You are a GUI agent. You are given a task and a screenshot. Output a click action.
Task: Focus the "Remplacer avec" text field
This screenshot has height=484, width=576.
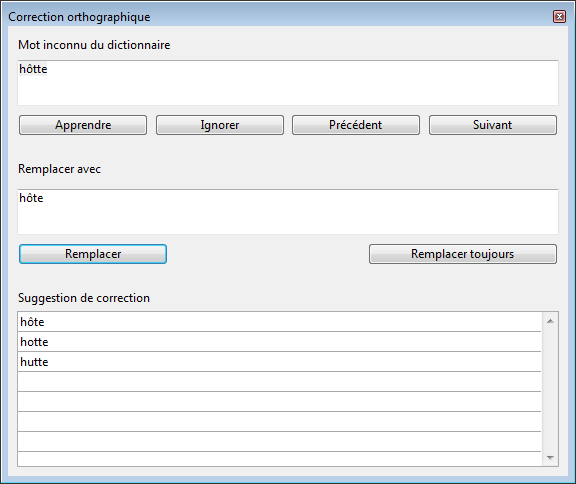(x=288, y=212)
